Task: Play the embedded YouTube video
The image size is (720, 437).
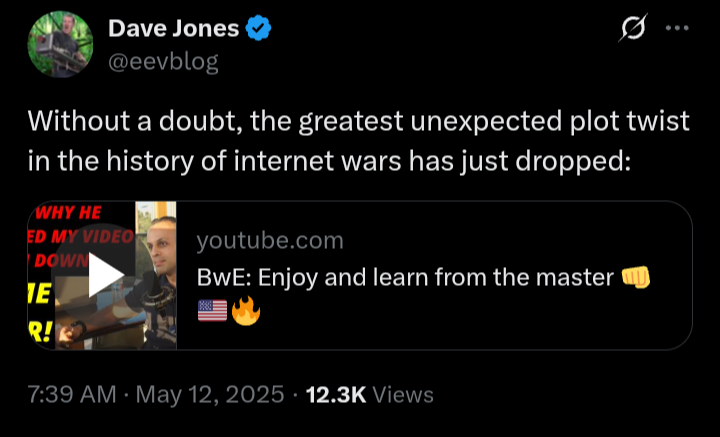Action: click(105, 275)
